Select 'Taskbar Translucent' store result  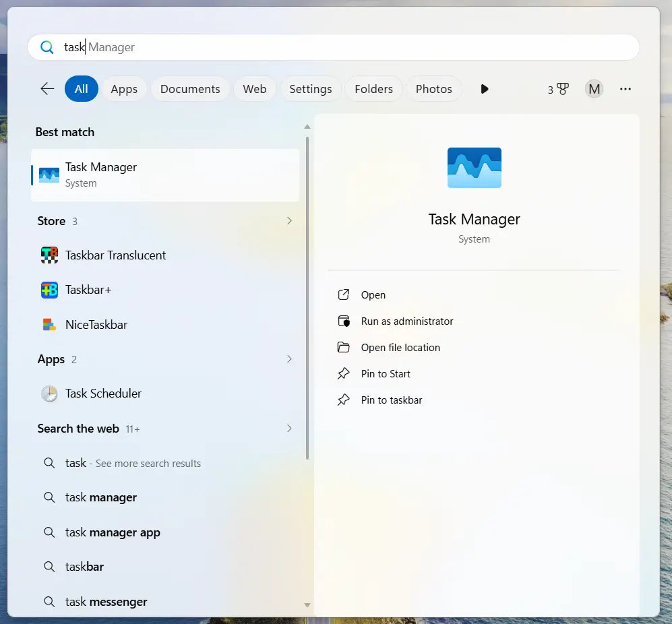pyautogui.click(x=165, y=255)
